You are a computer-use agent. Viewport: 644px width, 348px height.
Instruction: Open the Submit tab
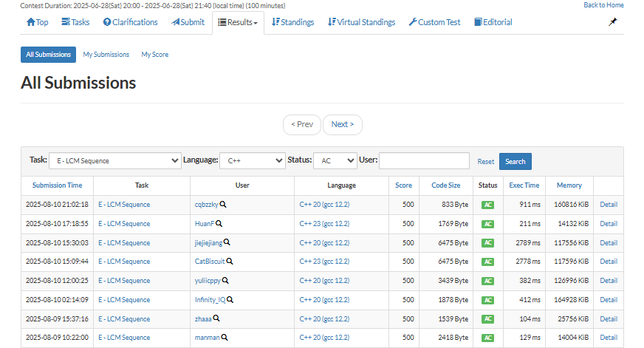188,22
